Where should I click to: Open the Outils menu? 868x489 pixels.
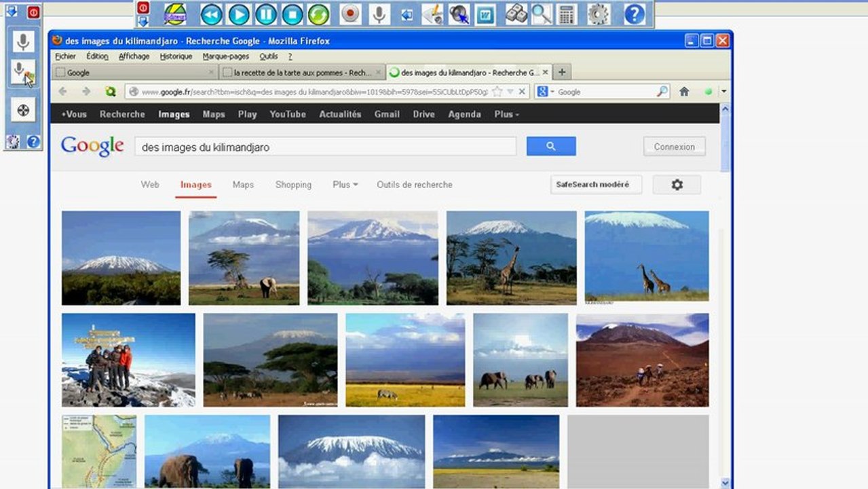tap(269, 56)
